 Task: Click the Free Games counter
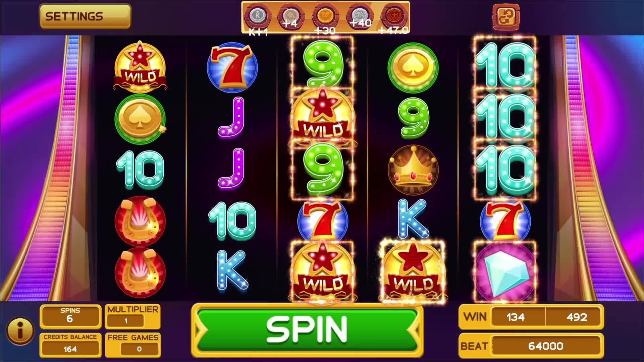(139, 349)
